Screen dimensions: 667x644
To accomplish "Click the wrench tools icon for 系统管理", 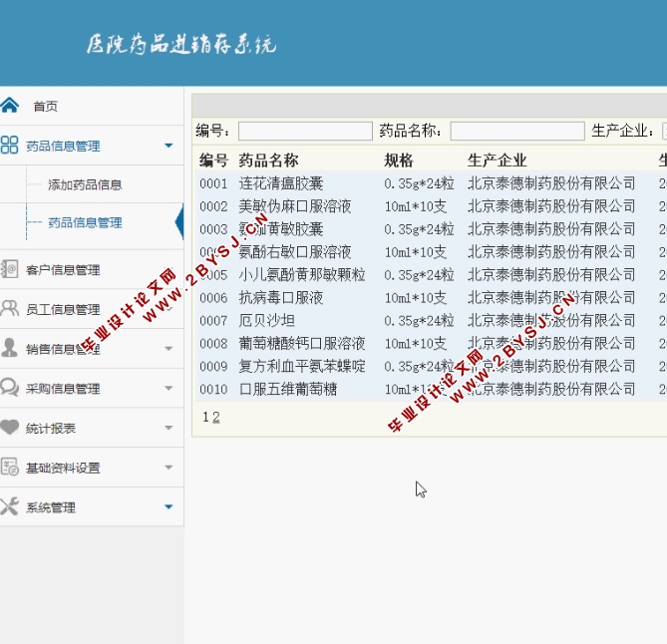I will click(x=9, y=506).
